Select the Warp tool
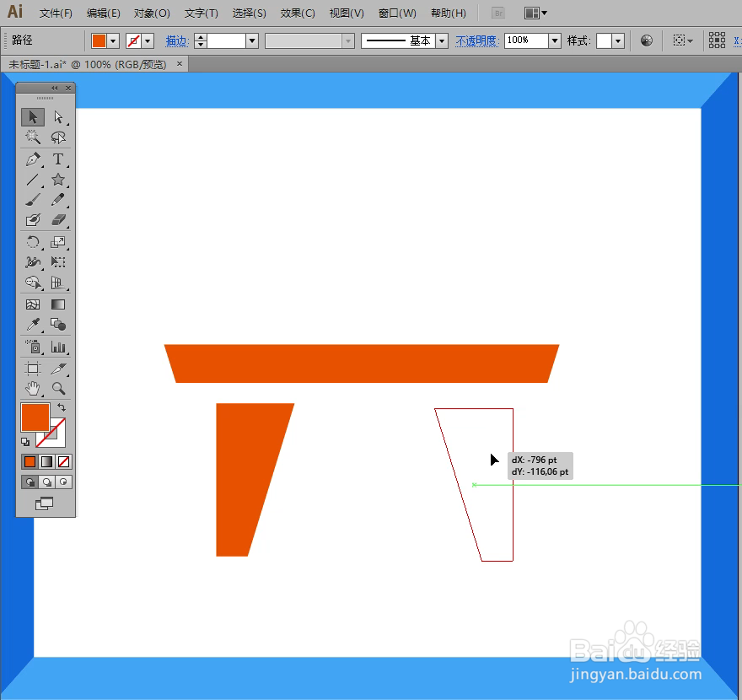742x700 pixels. tap(33, 262)
